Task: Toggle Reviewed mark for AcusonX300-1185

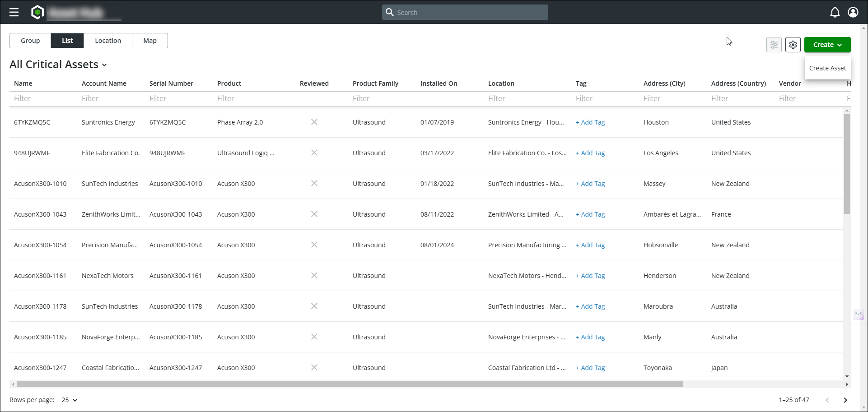Action: click(x=314, y=337)
